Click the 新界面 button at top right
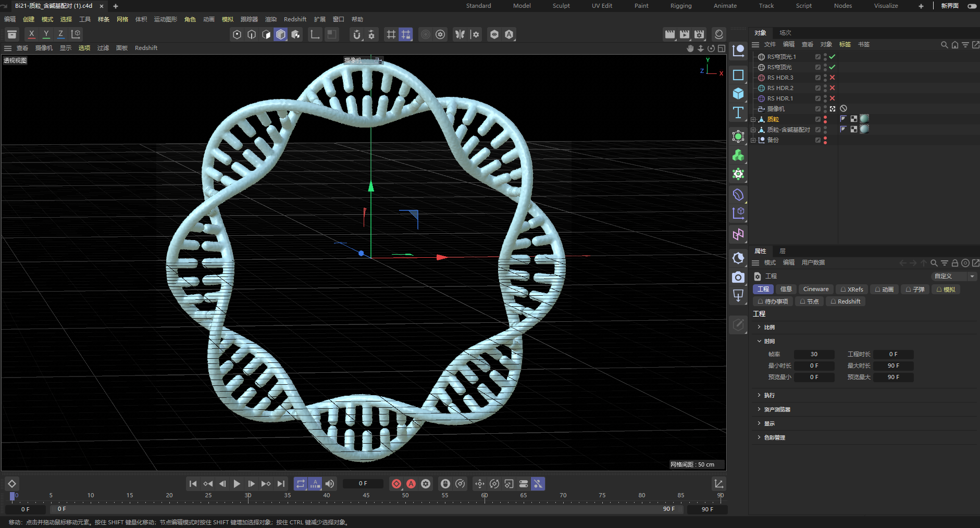The width and height of the screenshot is (980, 528). [949, 6]
